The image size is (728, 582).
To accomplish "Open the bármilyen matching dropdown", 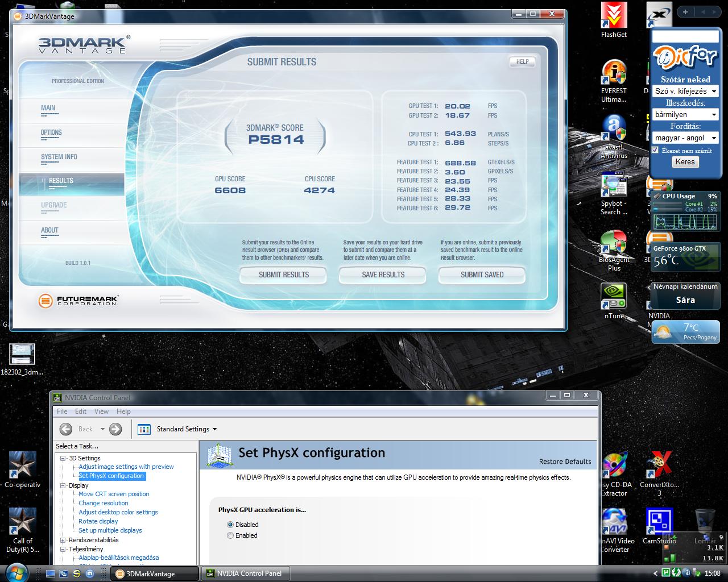I will click(x=685, y=114).
